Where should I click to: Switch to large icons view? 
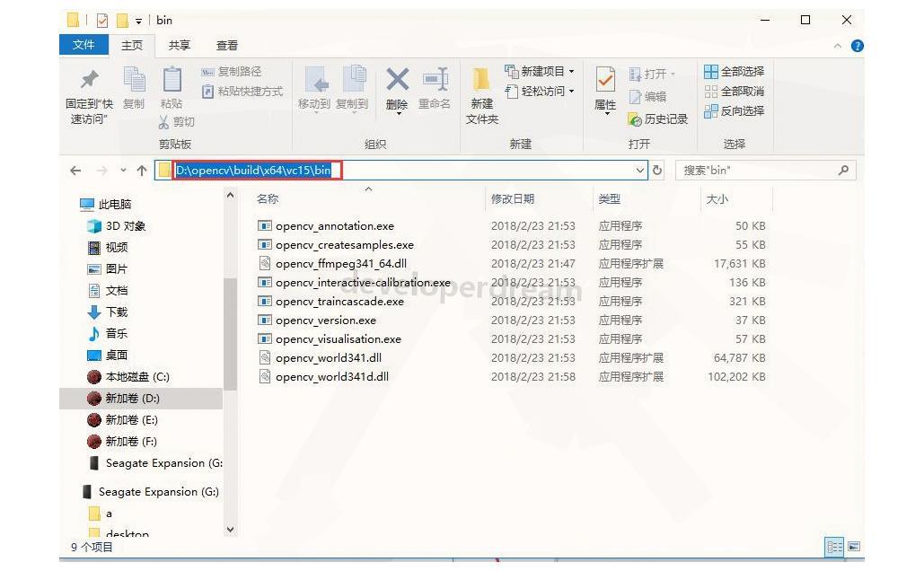point(854,547)
